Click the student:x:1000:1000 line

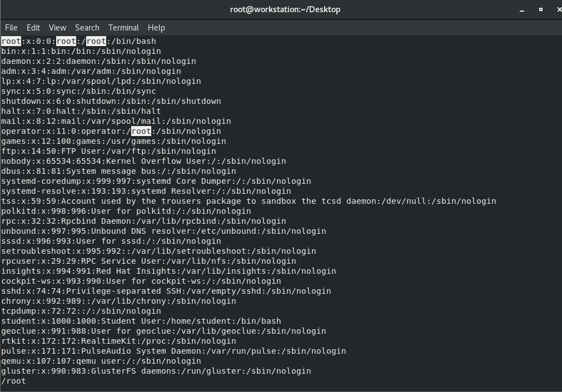click(x=141, y=321)
